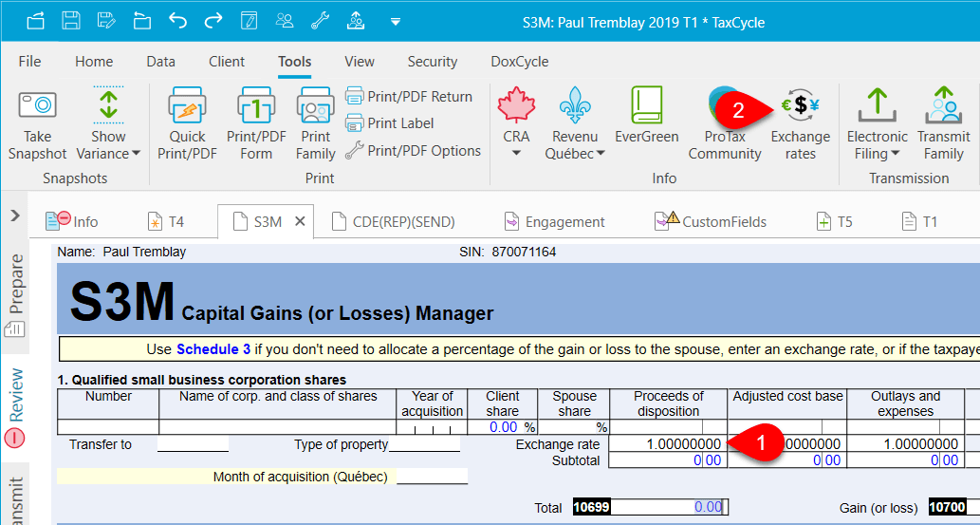This screenshot has height=525, width=980.
Task: Click the Number entry cell
Action: [108, 427]
